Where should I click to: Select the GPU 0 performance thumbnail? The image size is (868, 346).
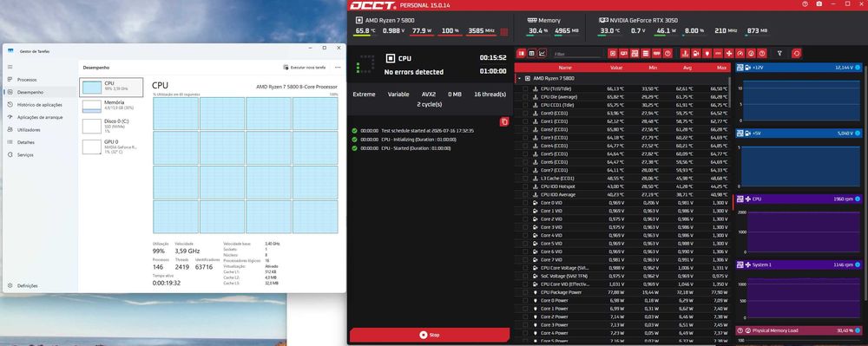coord(111,147)
